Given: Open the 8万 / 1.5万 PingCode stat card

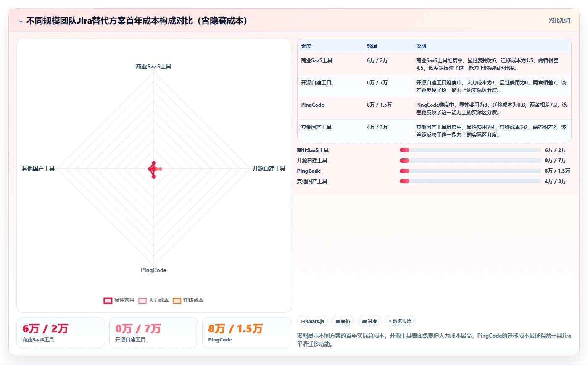Looking at the screenshot, I should [246, 333].
